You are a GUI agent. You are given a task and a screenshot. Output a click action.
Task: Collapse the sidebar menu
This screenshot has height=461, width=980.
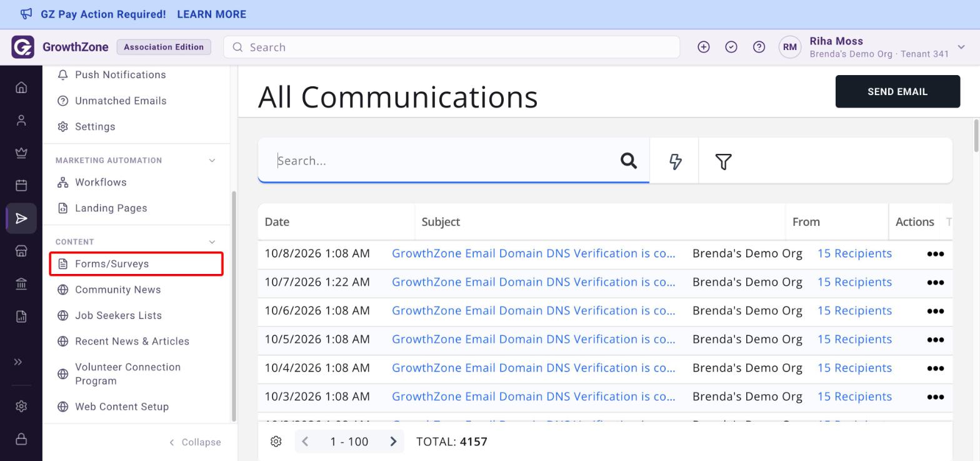click(x=195, y=442)
